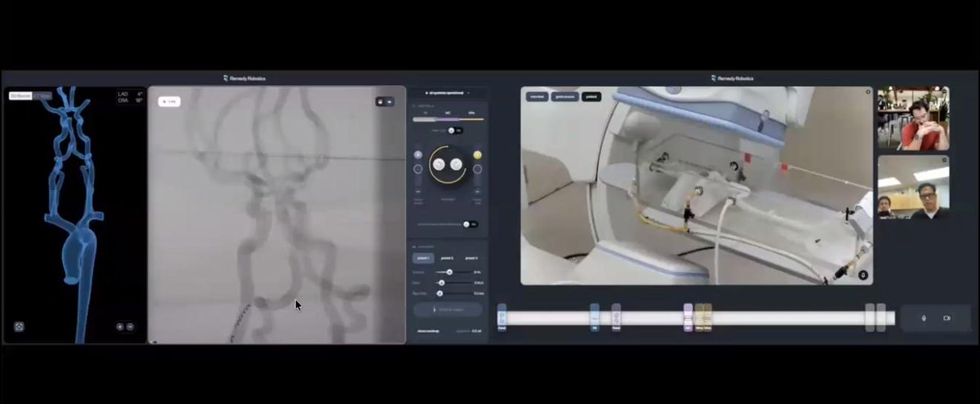The height and width of the screenshot is (404, 980).
Task: Click the Remedy Robotics logo above fluoroscopy
Action: coord(244,78)
